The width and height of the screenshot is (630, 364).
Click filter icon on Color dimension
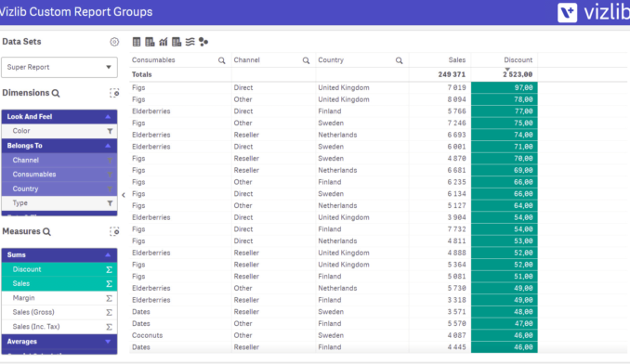click(x=110, y=131)
